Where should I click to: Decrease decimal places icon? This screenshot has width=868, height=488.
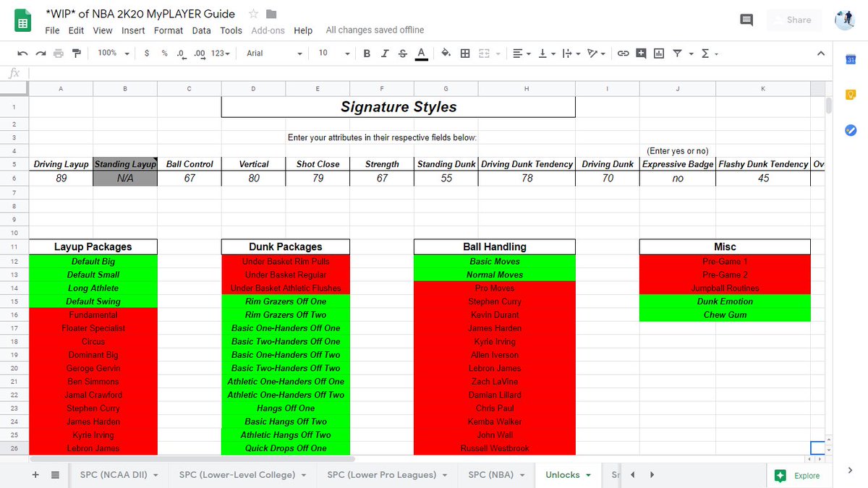(x=181, y=53)
